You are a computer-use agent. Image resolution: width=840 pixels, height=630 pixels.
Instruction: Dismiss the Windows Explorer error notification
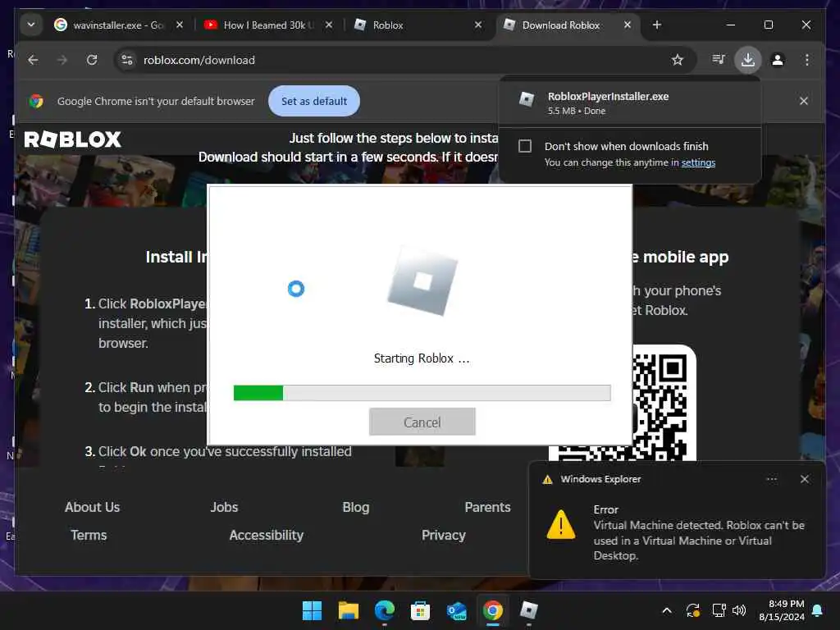(x=804, y=479)
